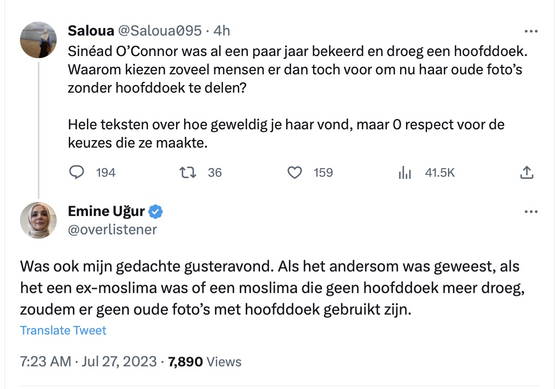
Task: Open the Saloua display name
Action: pyautogui.click(x=91, y=31)
